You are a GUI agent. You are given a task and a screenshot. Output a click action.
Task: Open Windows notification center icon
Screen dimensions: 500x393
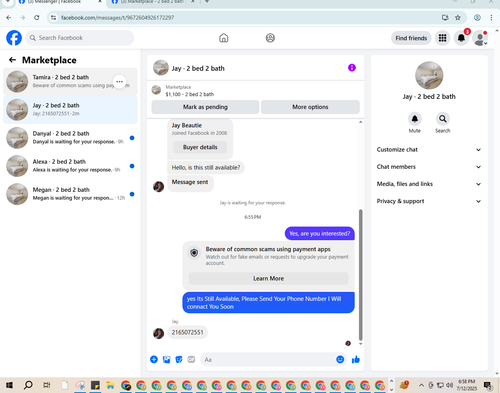pyautogui.click(x=488, y=386)
